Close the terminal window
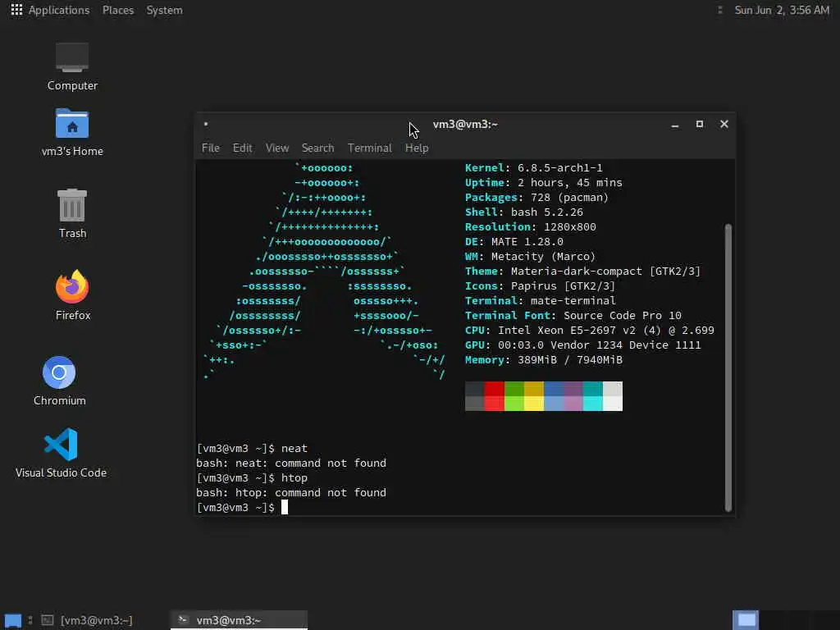This screenshot has height=630, width=840. point(724,125)
